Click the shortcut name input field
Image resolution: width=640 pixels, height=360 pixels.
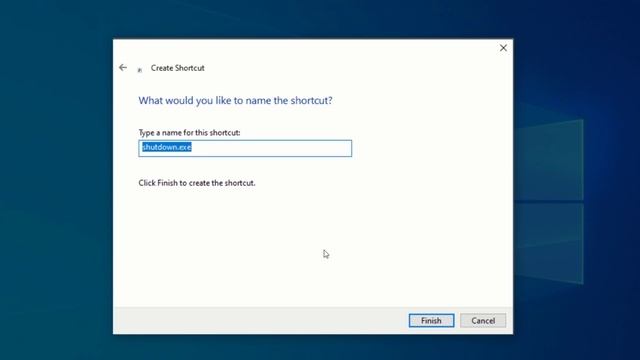245,148
